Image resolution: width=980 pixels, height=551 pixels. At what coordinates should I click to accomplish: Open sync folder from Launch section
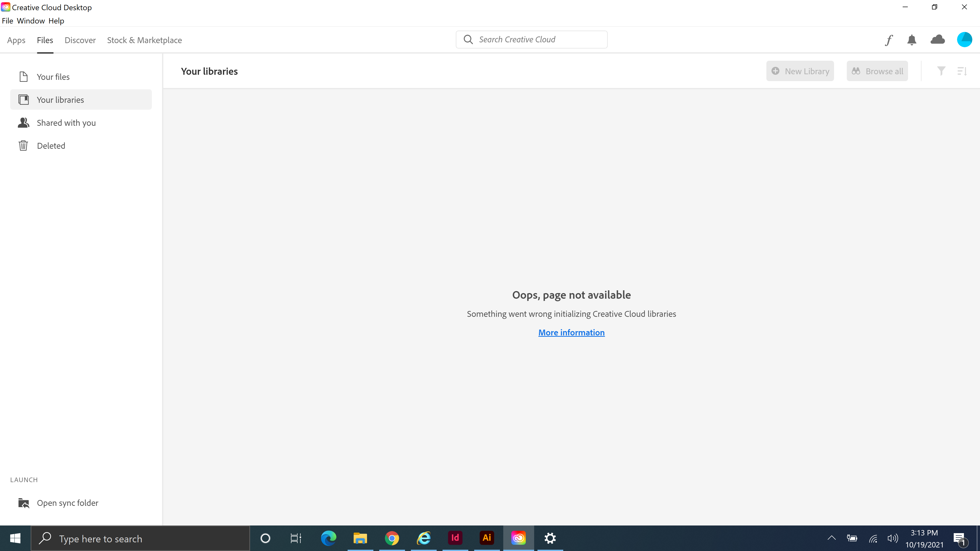pos(67,503)
